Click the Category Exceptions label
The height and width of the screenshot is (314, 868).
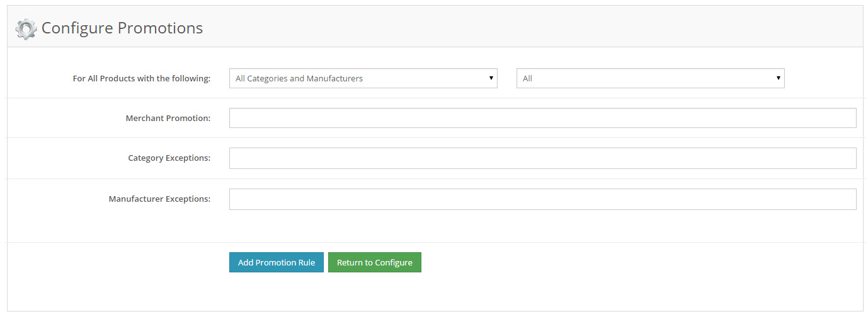click(169, 158)
